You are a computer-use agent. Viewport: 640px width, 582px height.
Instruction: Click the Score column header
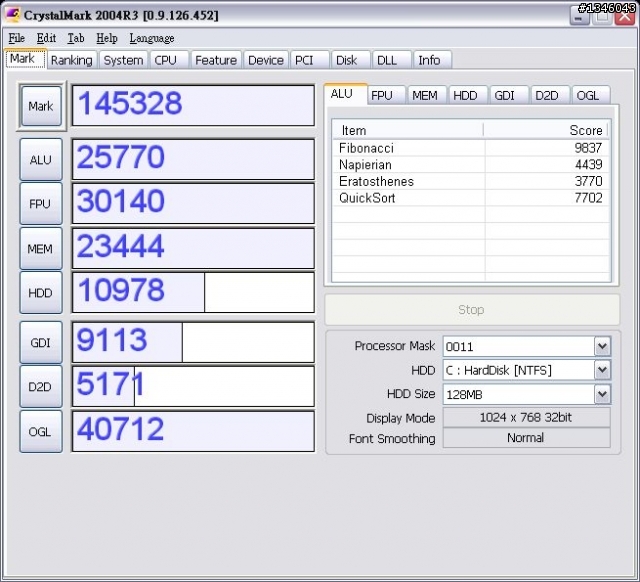tap(546, 130)
